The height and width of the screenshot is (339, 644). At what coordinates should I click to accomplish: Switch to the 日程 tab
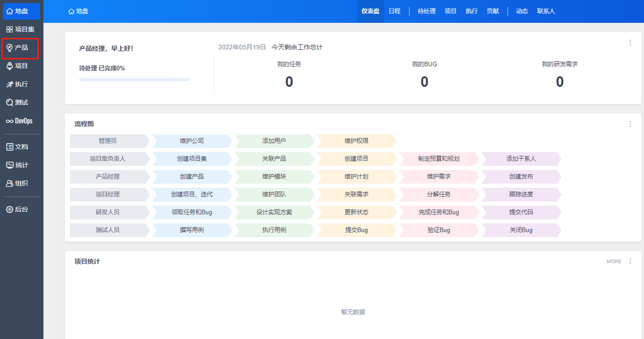pyautogui.click(x=394, y=11)
